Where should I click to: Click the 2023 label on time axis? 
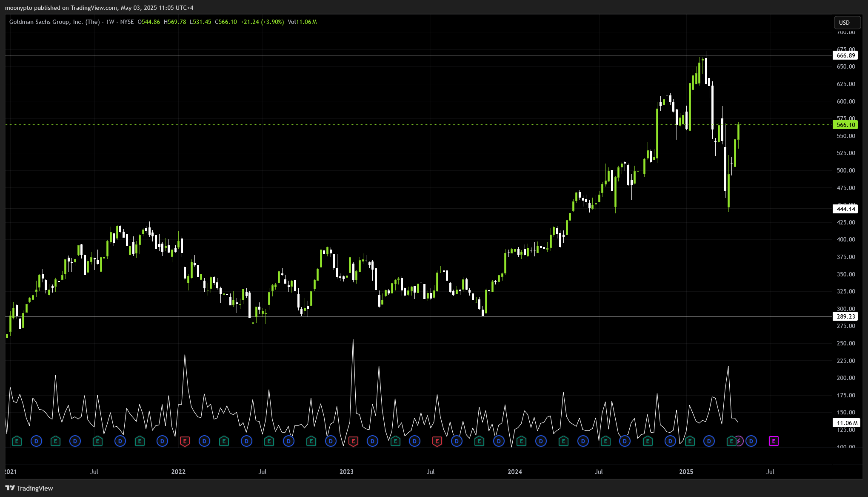[347, 472]
